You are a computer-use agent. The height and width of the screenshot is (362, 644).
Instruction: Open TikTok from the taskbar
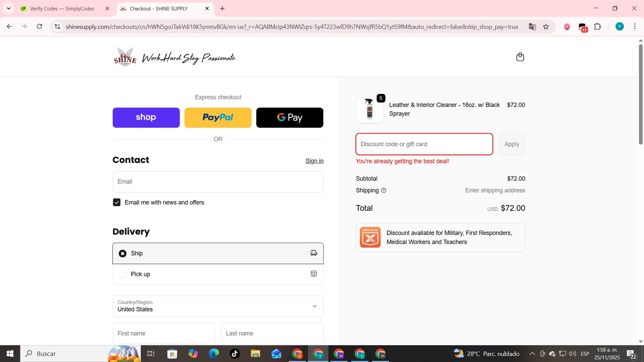(234, 354)
